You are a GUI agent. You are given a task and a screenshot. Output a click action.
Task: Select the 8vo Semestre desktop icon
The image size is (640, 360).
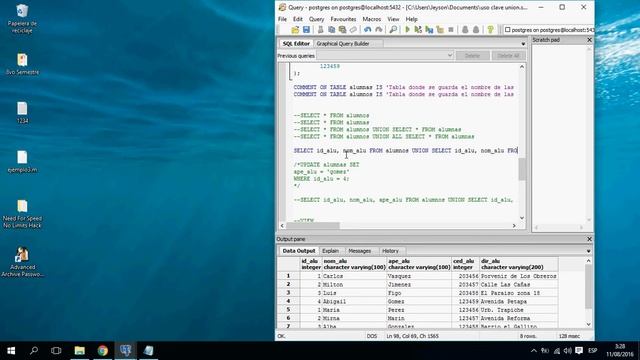[x=22, y=64]
